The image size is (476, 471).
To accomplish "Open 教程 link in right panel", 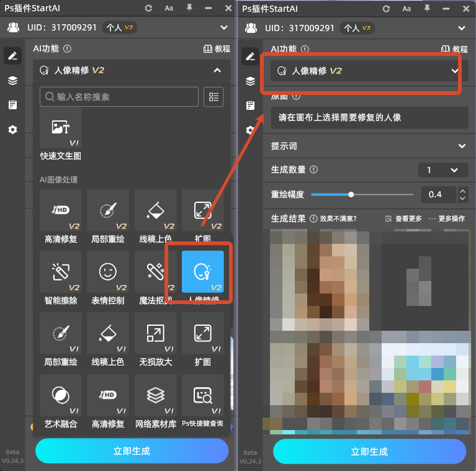I will (x=454, y=49).
